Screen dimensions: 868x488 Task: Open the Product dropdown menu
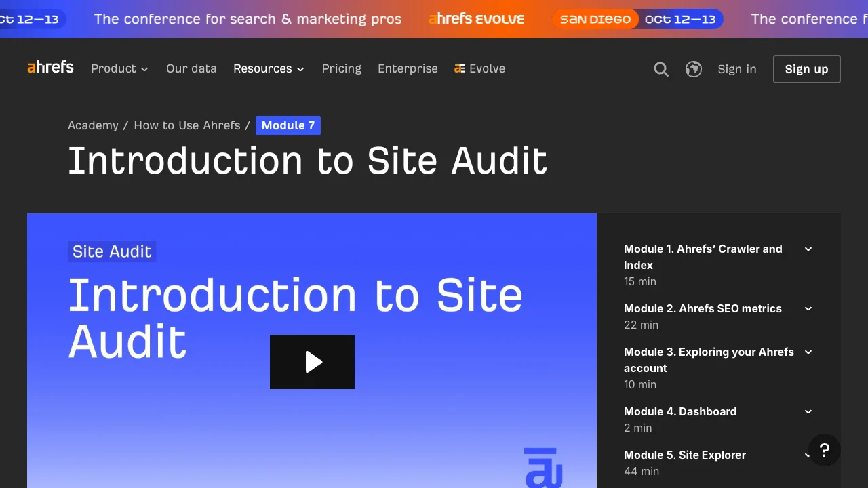119,68
